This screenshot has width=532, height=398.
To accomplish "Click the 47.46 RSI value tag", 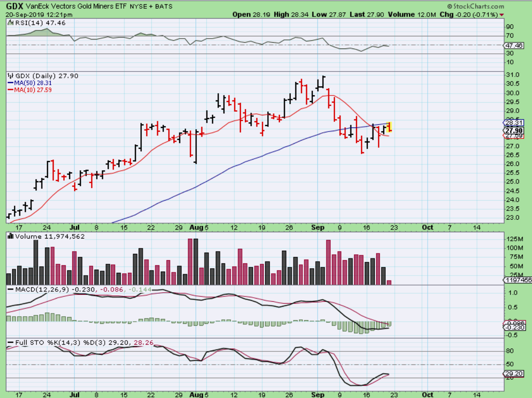I will pos(514,45).
